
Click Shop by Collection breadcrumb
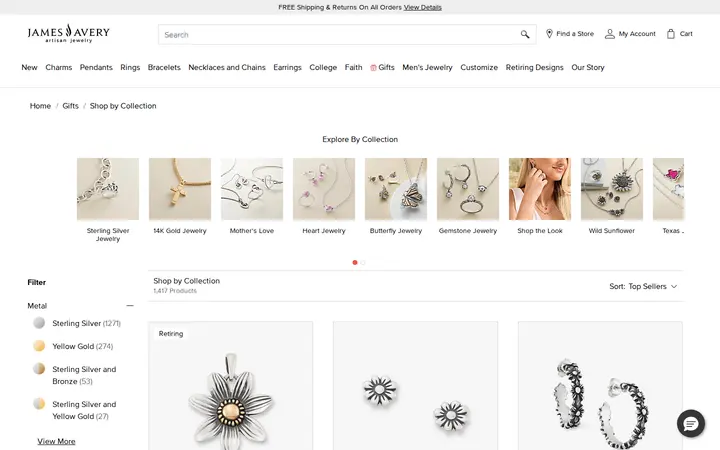[123, 106]
